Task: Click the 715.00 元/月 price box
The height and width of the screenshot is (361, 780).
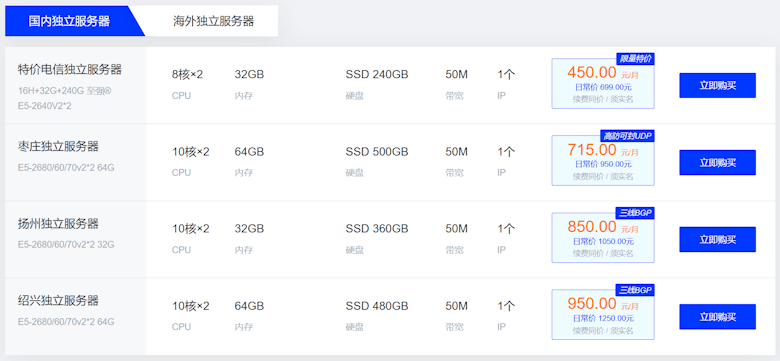Action: pos(603,161)
